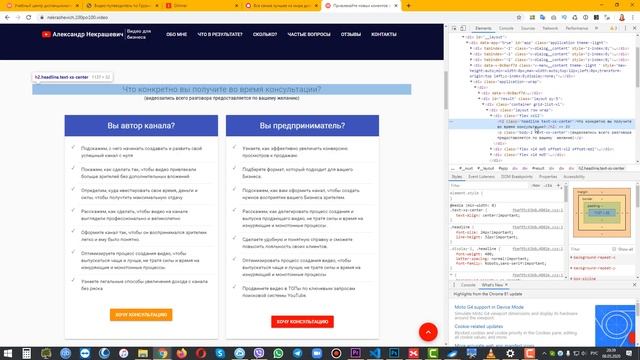Image resolution: width=640 pixels, height=360 pixels.
Task: Open the Zoom app from the taskbar
Action: click(x=317, y=353)
